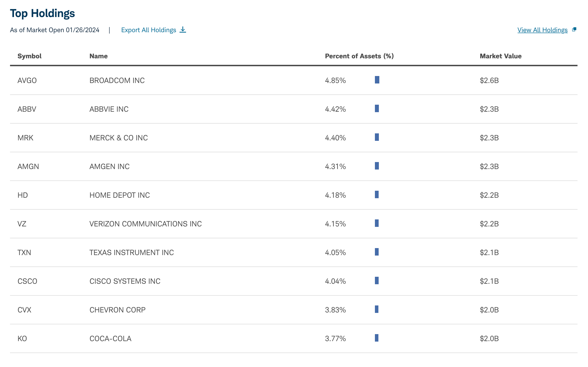Click the $2.0B market value for Coca-Cola

[489, 338]
